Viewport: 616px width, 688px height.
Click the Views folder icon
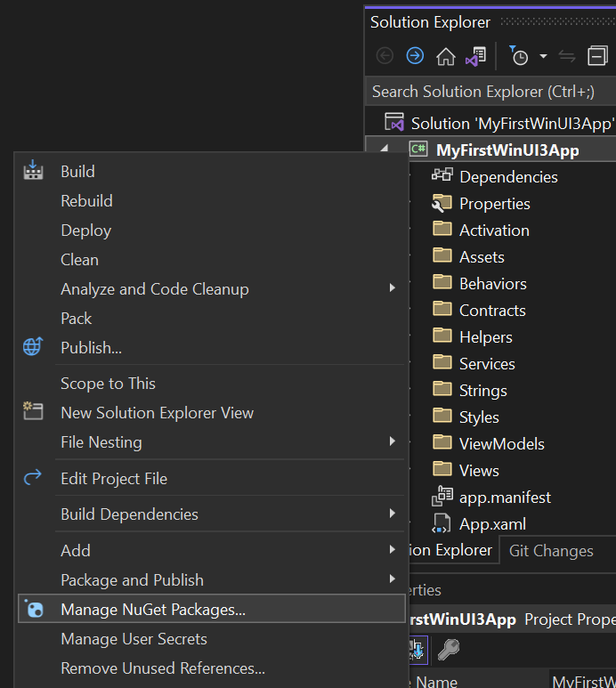[x=442, y=468]
